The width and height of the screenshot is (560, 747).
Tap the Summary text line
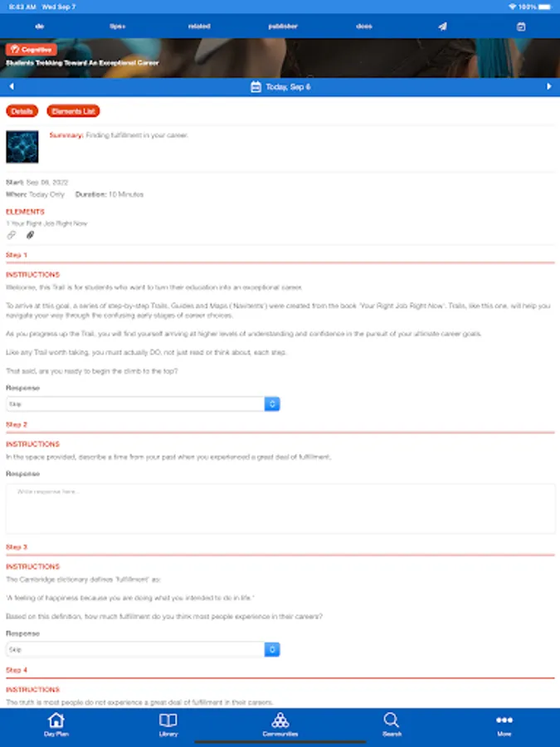pos(119,135)
